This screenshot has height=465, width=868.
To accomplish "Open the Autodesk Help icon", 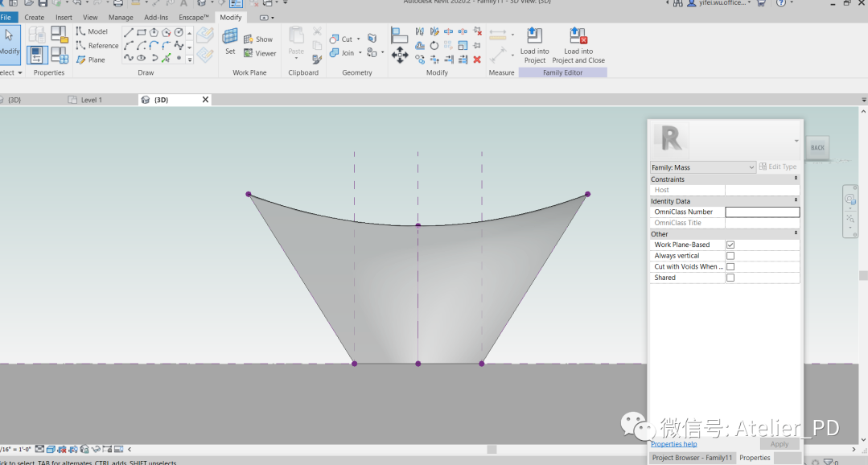I will 781,2.
